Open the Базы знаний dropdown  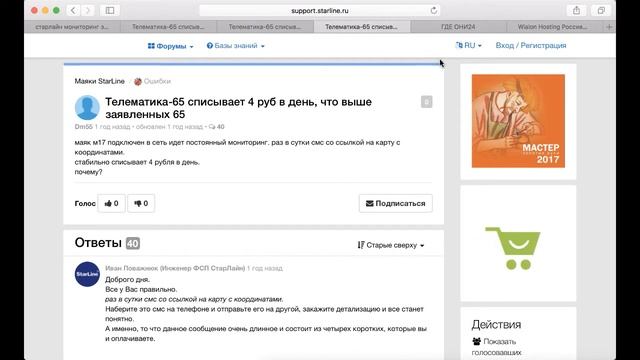pos(236,46)
